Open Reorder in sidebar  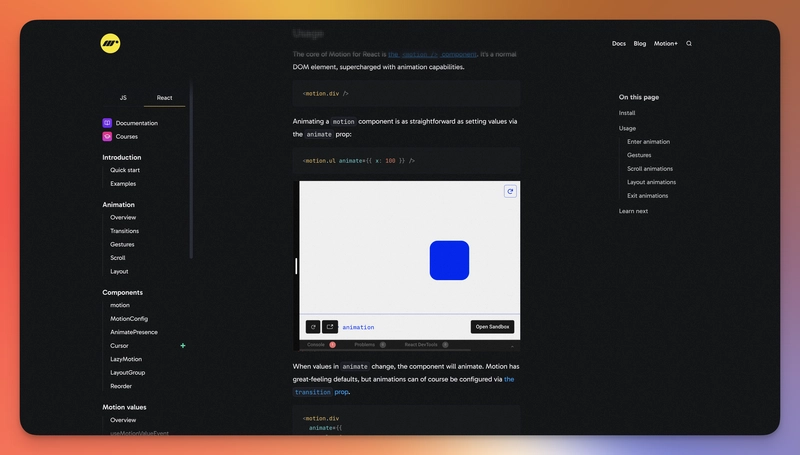coord(121,386)
